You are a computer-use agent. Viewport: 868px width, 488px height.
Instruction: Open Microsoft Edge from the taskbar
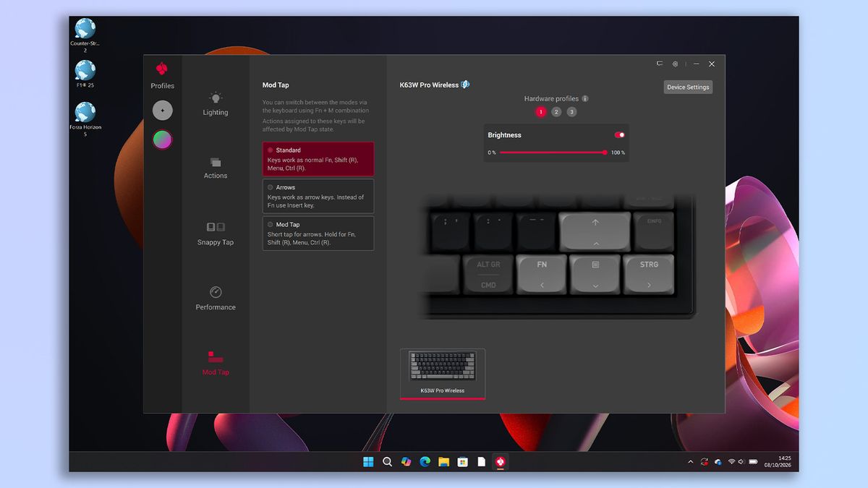coord(425,462)
